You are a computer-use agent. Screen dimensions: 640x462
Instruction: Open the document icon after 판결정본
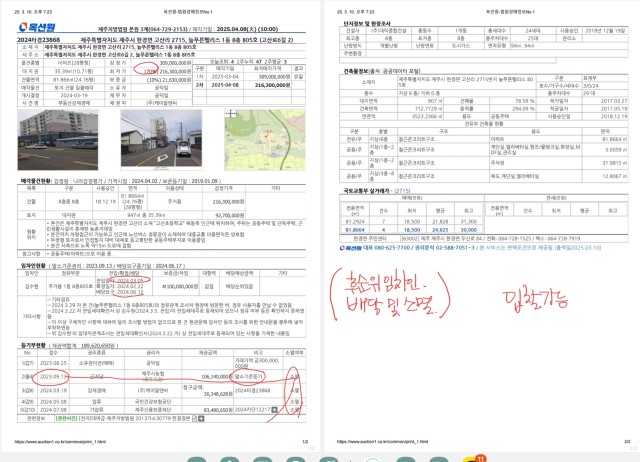(195, 418)
